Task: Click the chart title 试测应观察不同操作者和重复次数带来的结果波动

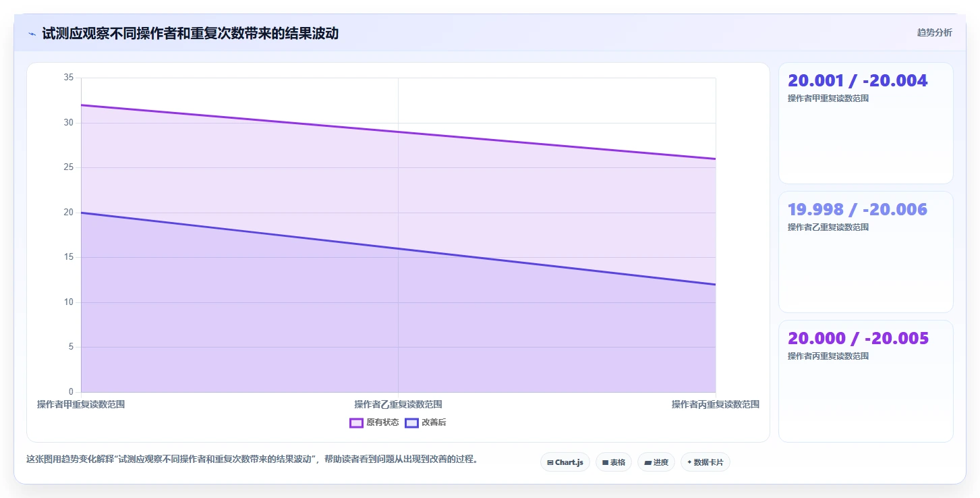Action: (190, 33)
